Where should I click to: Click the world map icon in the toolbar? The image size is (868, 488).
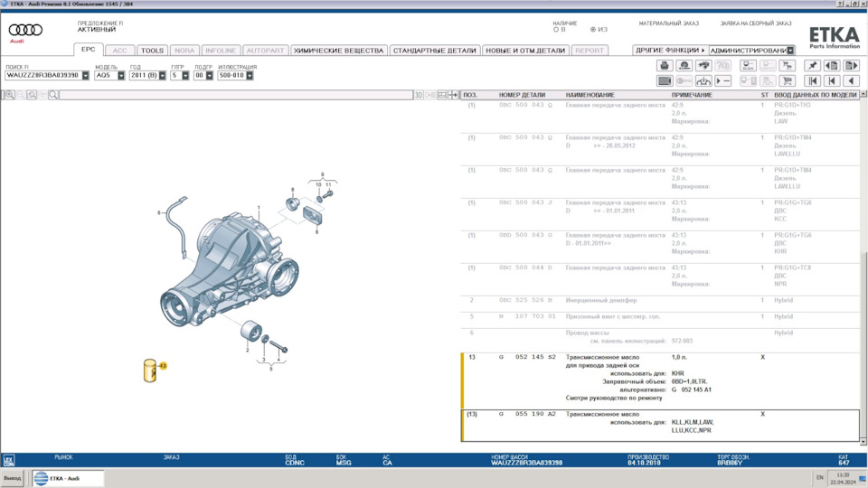[x=703, y=65]
